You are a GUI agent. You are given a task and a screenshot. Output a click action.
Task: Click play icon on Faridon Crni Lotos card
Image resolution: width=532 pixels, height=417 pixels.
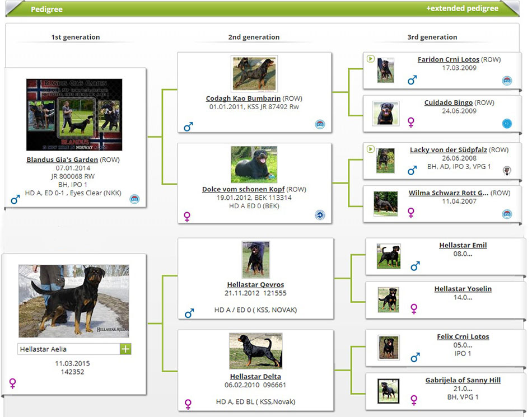click(x=370, y=59)
